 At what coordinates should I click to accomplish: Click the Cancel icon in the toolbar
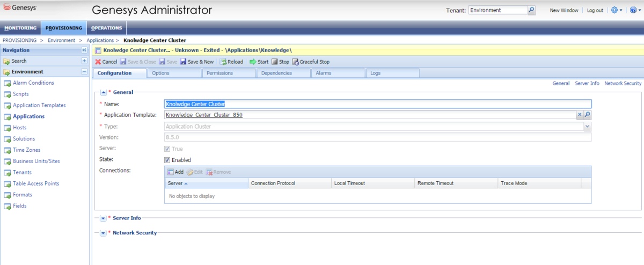click(98, 62)
